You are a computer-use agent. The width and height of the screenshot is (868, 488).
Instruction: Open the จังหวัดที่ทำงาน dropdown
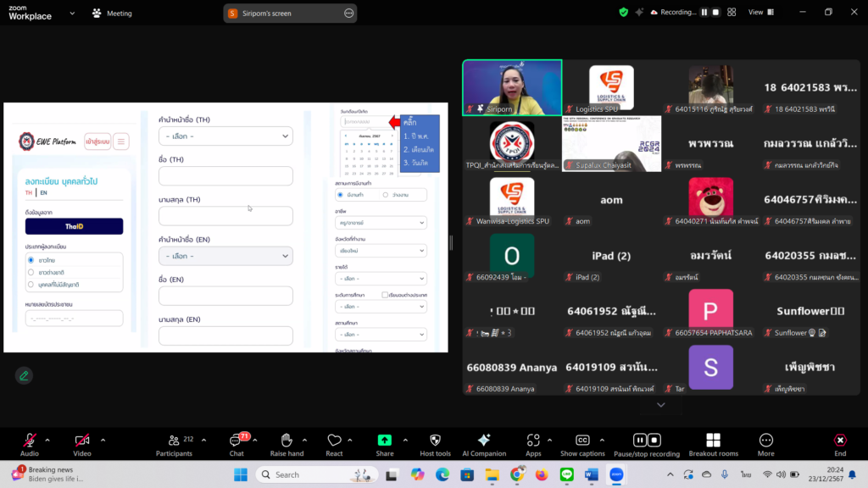381,251
